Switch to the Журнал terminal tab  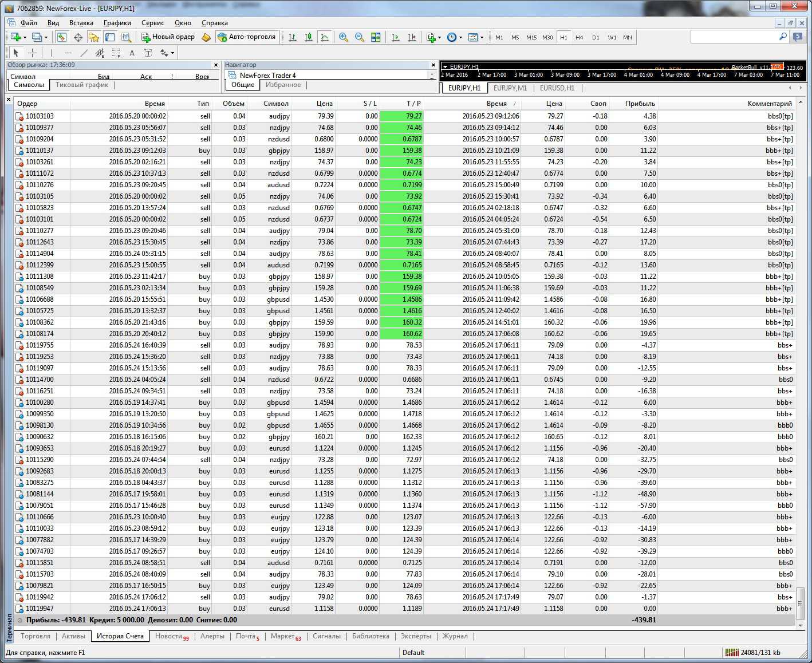pyautogui.click(x=455, y=636)
